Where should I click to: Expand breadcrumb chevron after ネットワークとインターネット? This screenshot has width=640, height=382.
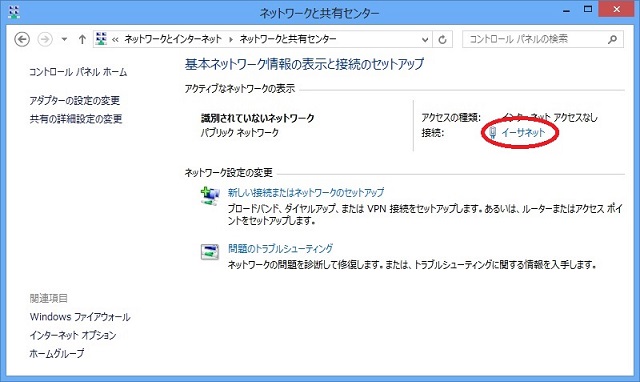click(x=231, y=40)
